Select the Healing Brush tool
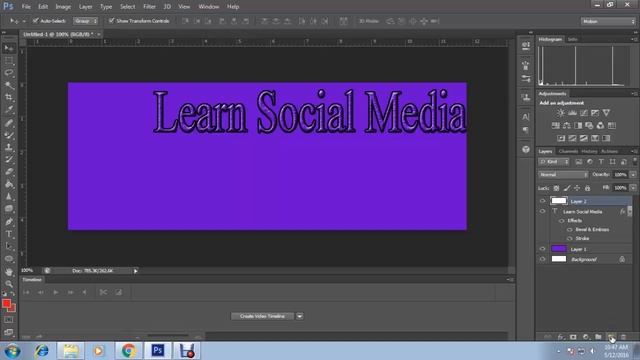 [9, 122]
